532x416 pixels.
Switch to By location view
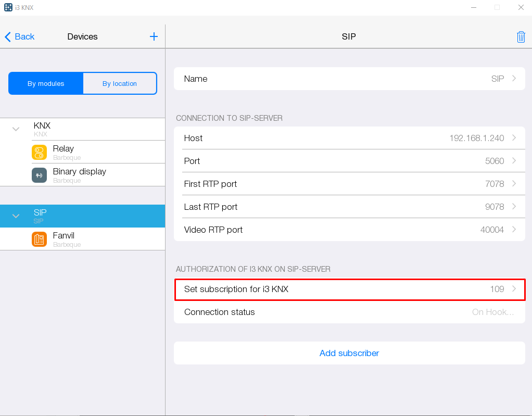[119, 83]
